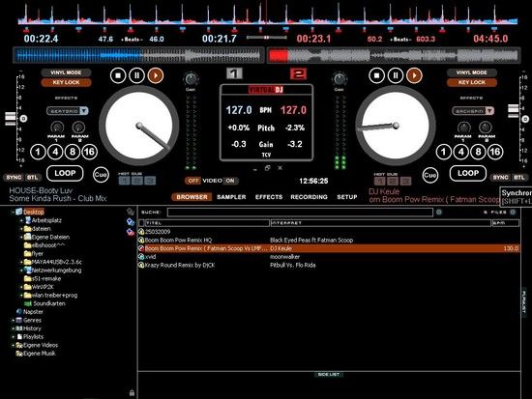Toggle Key Lock on the left deck
Viewport: 532px width, 399px height.
pyautogui.click(x=66, y=82)
